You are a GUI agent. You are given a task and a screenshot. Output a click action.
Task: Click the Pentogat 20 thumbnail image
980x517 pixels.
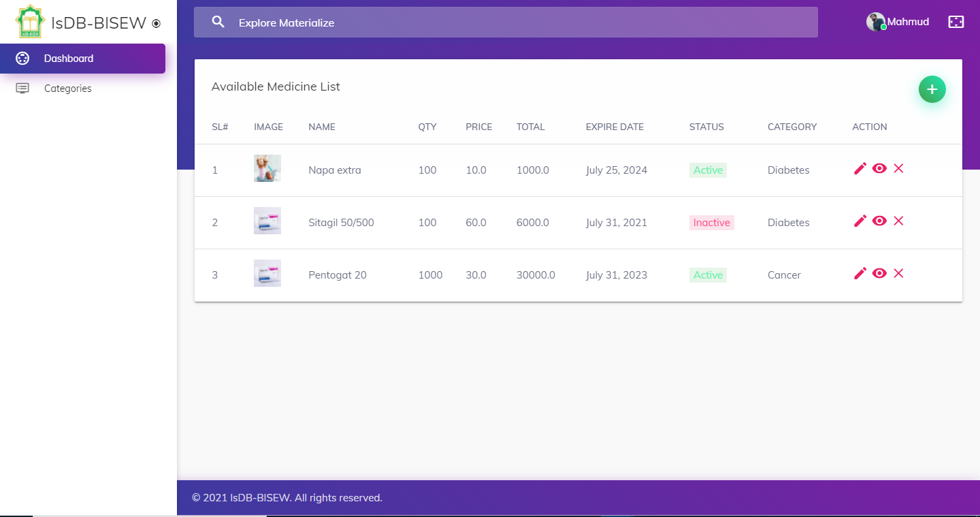tap(267, 273)
